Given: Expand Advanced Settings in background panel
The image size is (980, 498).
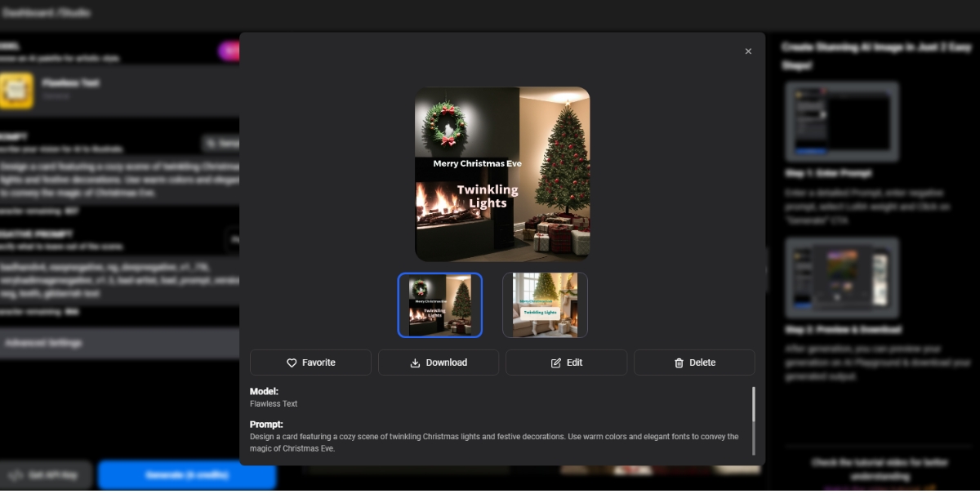Looking at the screenshot, I should point(119,343).
